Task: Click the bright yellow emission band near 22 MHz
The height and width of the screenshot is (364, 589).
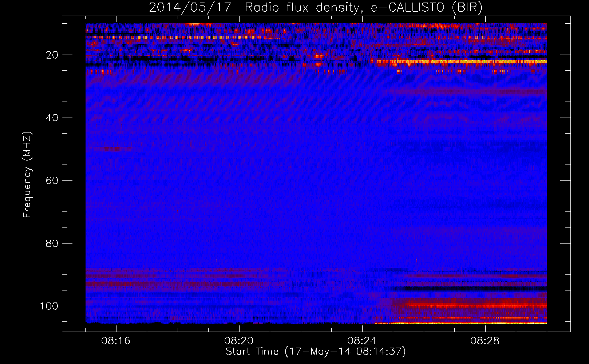Action: point(459,62)
